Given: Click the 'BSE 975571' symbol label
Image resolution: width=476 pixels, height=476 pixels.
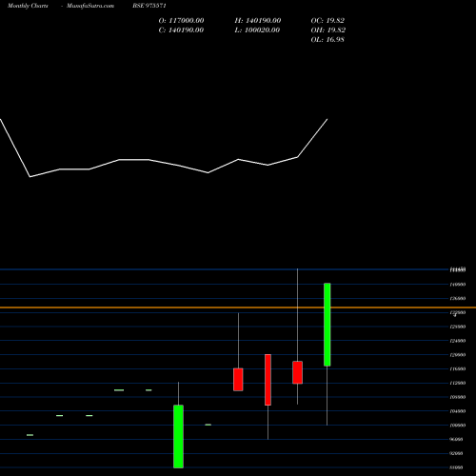Looking at the screenshot, I should click(x=149, y=6).
